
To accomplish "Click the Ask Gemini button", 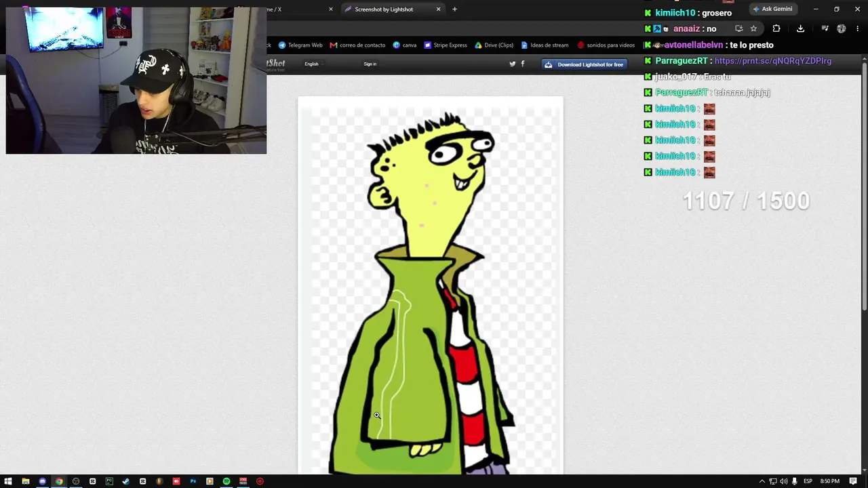I will [x=772, y=9].
